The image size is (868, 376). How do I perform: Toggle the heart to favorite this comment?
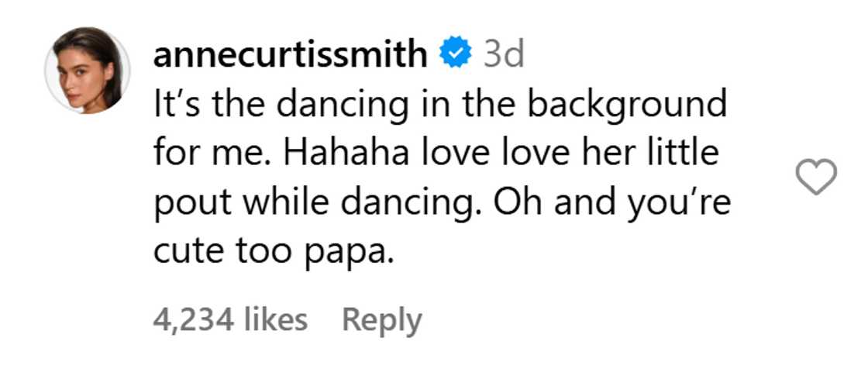click(x=817, y=176)
